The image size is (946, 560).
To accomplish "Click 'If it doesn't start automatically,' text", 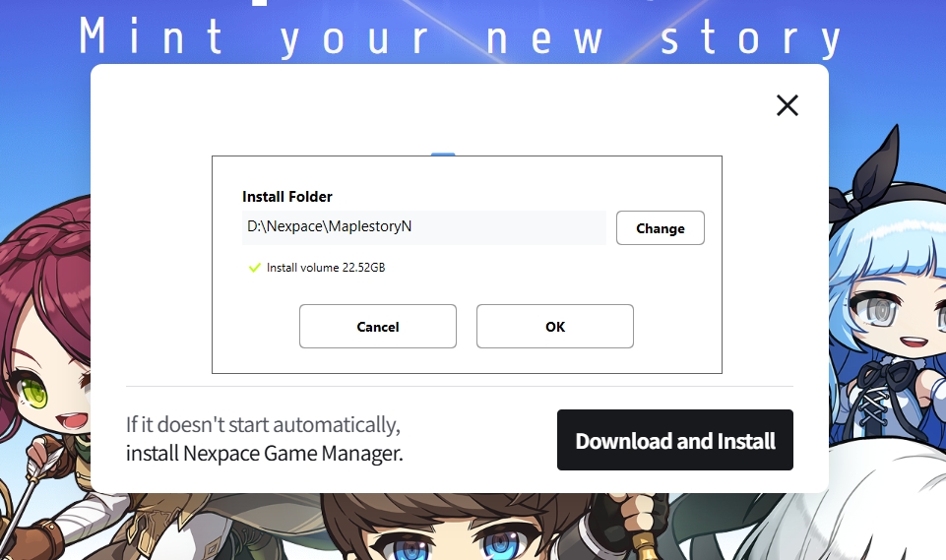I will pos(263,425).
